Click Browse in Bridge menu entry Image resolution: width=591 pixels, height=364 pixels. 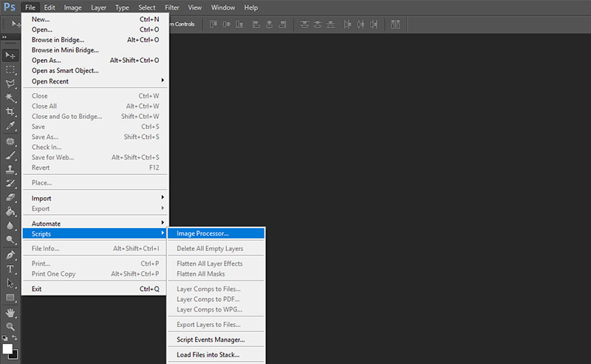[58, 40]
